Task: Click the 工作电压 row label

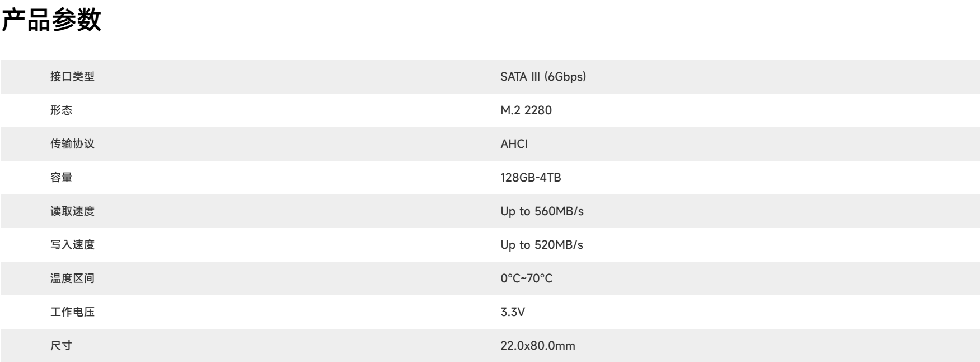Action: pos(72,312)
